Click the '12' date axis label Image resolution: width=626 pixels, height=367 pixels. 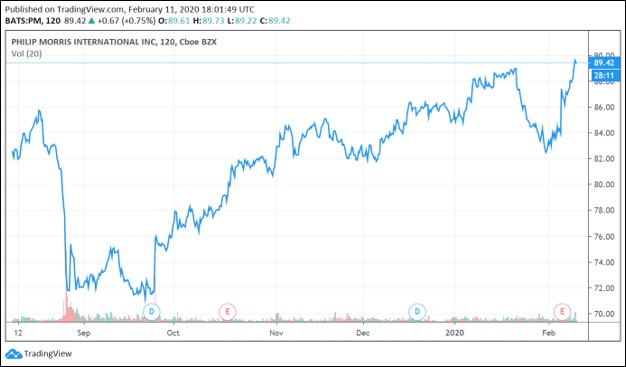click(x=18, y=333)
